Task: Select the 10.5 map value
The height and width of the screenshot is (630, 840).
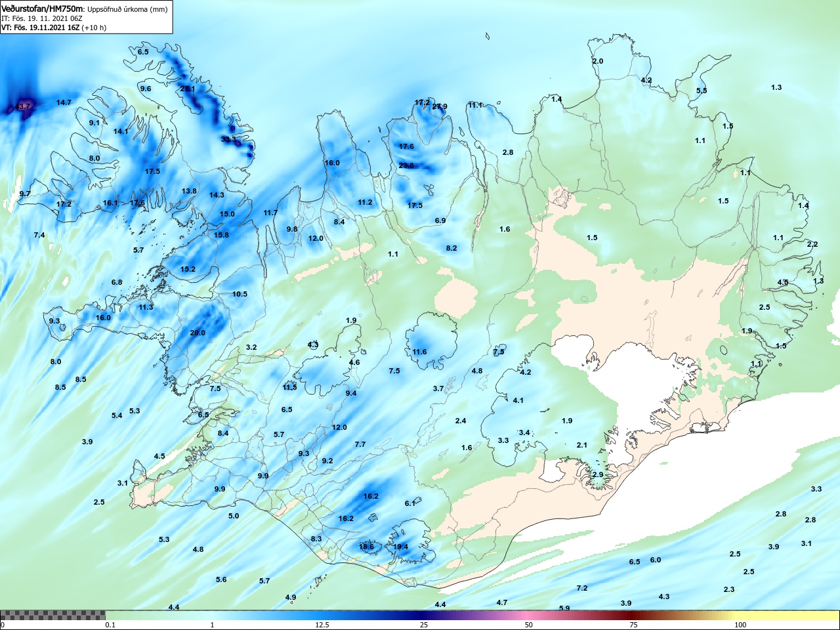Action: [240, 294]
